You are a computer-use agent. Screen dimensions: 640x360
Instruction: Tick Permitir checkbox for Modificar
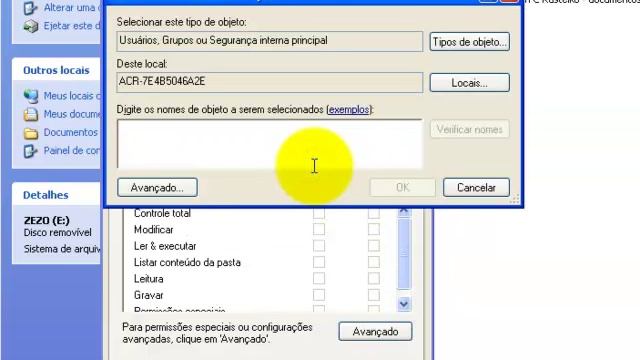coord(319,229)
